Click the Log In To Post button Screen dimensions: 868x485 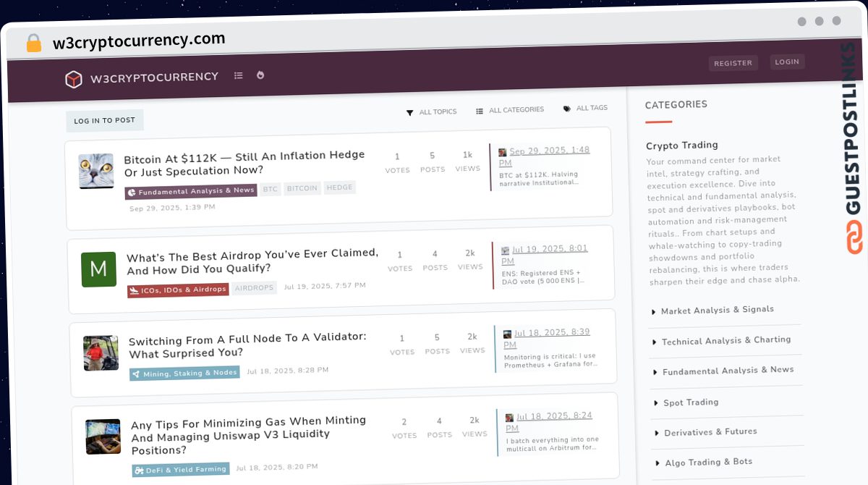pos(105,120)
